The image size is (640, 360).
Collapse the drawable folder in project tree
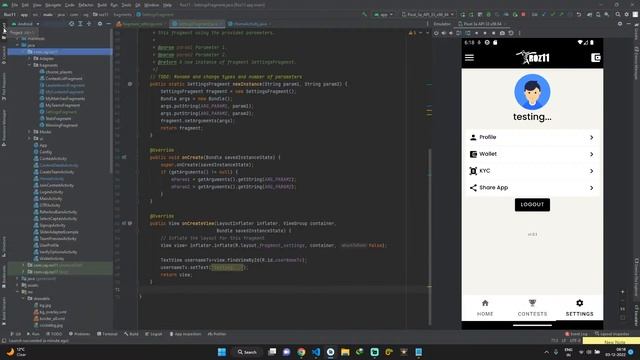tap(24, 299)
